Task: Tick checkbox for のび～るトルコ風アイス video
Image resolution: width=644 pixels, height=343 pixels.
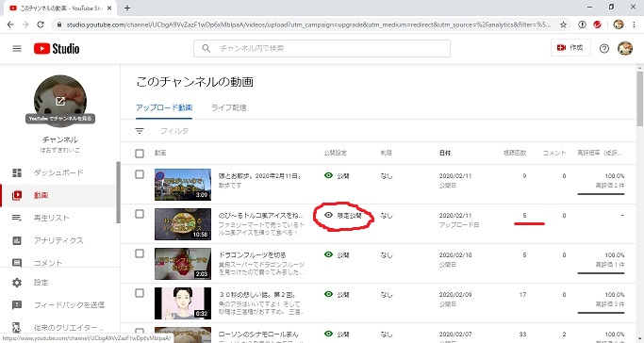Action: pos(140,214)
